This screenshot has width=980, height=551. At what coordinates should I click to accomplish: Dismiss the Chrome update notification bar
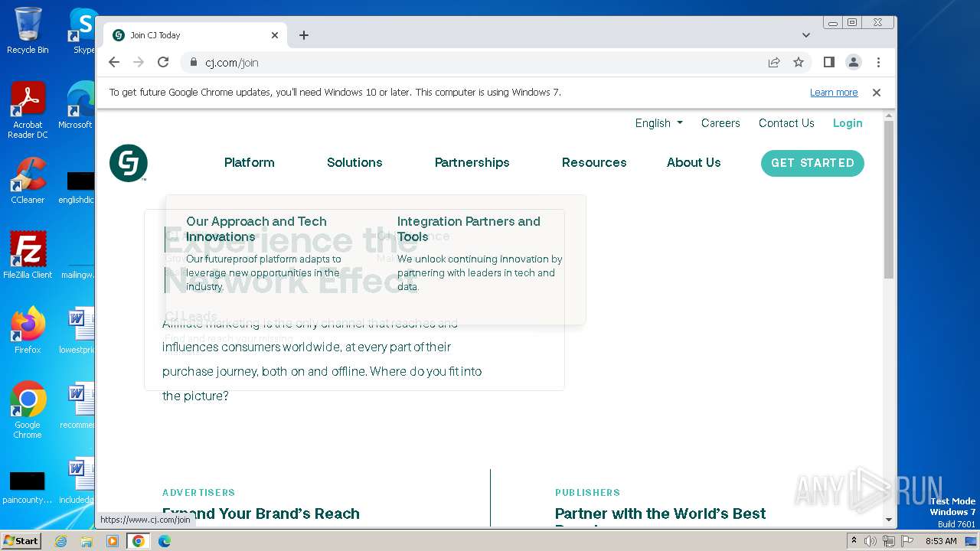(x=877, y=93)
